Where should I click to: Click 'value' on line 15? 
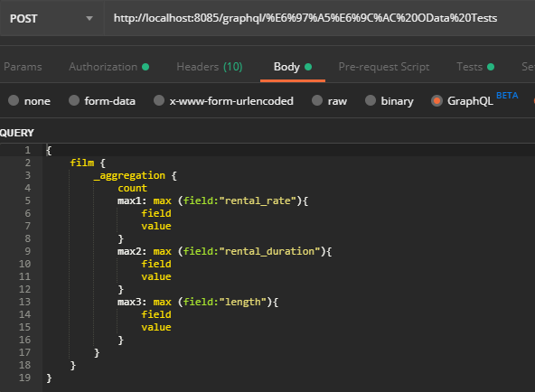tap(156, 327)
